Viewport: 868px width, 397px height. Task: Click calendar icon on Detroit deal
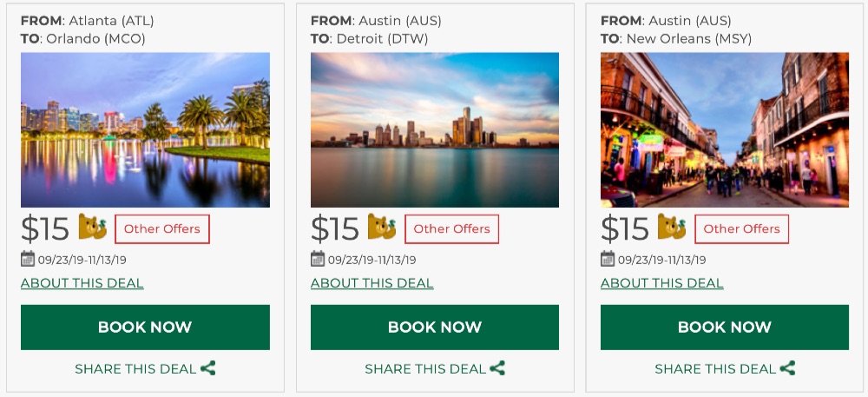(318, 259)
